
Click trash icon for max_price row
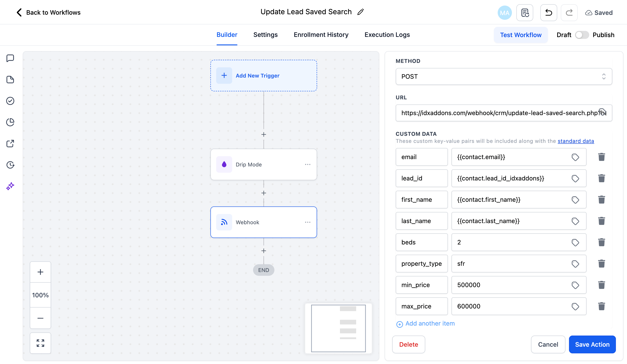point(601,306)
